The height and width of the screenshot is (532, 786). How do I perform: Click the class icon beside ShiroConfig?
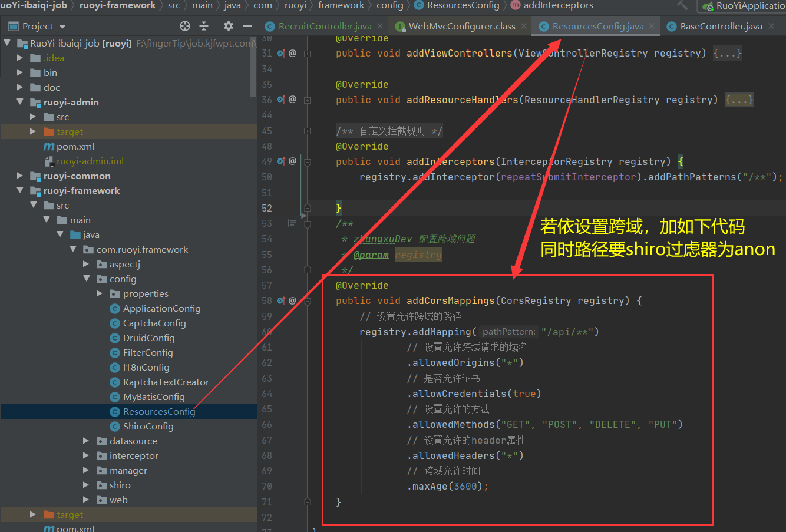pos(115,427)
